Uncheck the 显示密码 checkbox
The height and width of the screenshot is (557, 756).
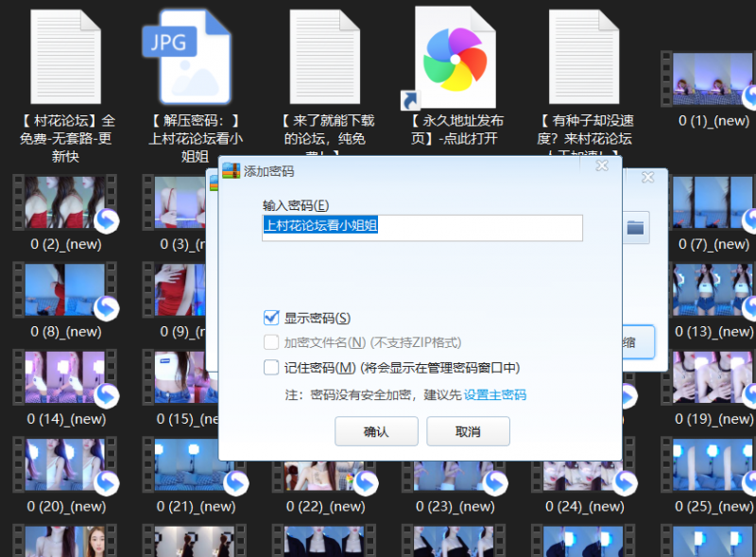(x=272, y=318)
